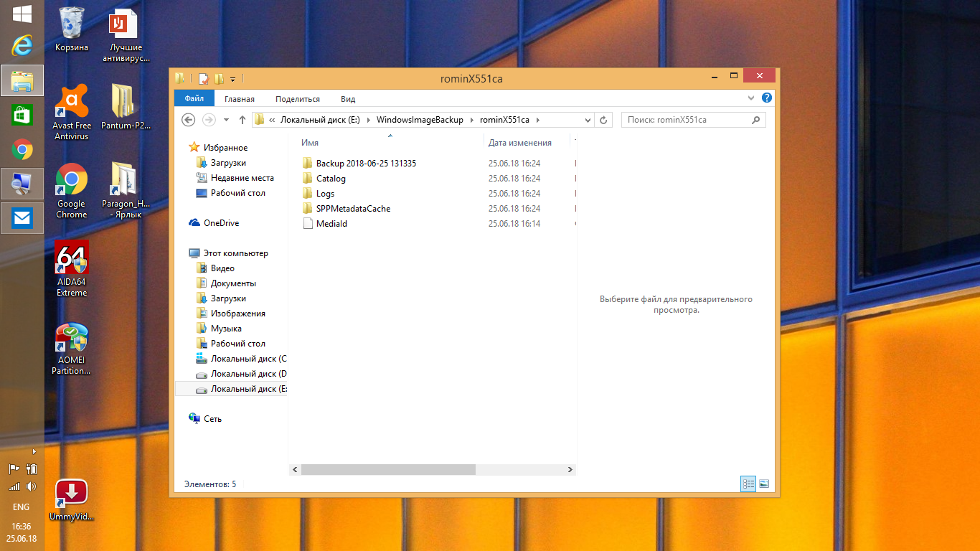The height and width of the screenshot is (551, 980).
Task: Select the Logs folder
Action: tap(325, 194)
